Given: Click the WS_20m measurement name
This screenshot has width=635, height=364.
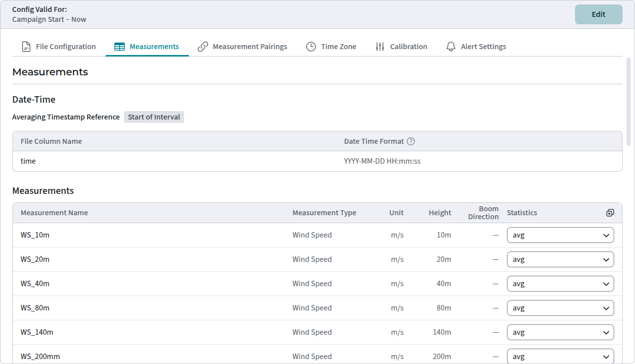Looking at the screenshot, I should pyautogui.click(x=35, y=259).
